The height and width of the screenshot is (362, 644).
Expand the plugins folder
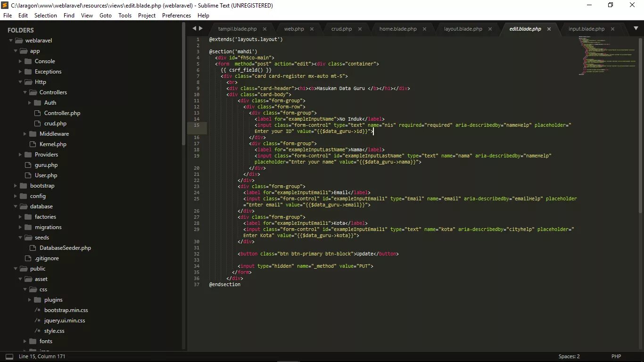click(x=30, y=300)
